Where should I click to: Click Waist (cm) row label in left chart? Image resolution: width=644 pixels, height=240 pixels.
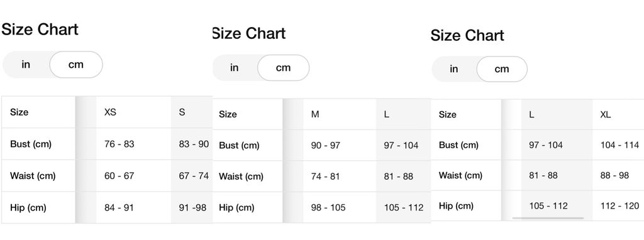[x=33, y=175]
